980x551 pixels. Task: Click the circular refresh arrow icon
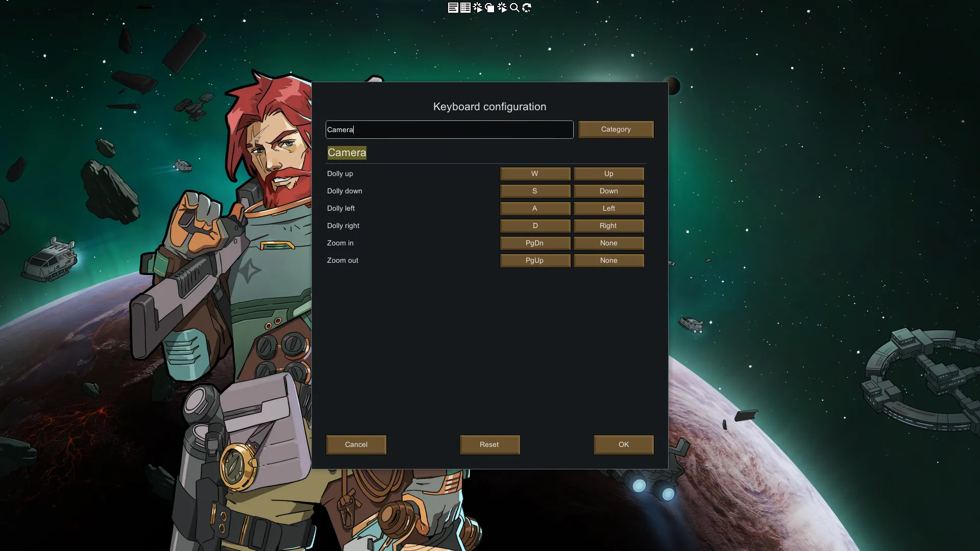point(527,8)
